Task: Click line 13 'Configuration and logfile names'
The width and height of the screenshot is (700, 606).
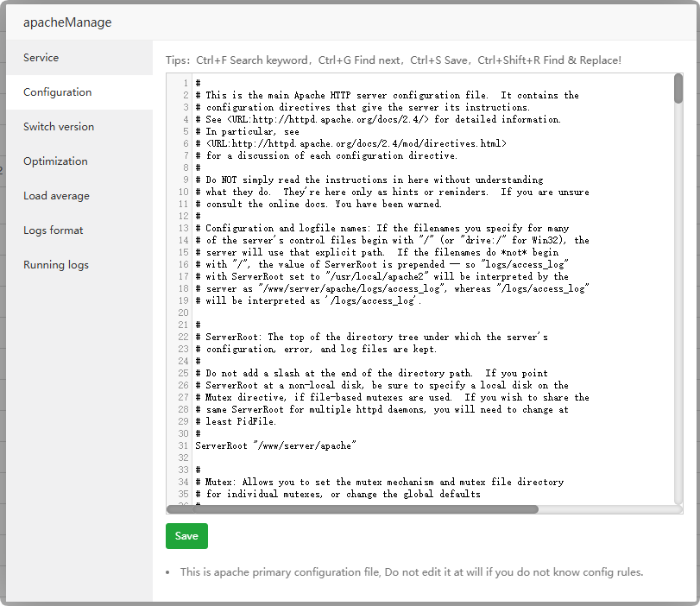Action: (x=382, y=228)
